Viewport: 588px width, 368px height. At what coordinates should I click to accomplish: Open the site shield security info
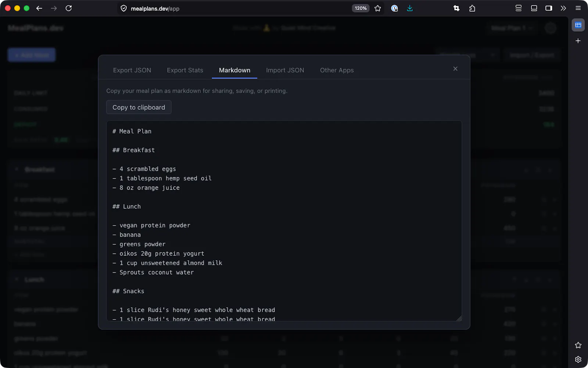pos(124,8)
